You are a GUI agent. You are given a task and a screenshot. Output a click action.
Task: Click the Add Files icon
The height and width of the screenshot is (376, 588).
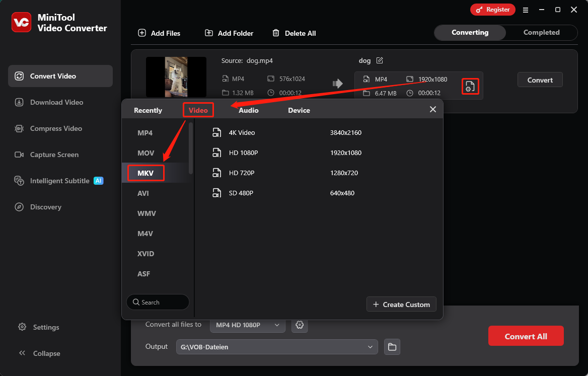141,33
